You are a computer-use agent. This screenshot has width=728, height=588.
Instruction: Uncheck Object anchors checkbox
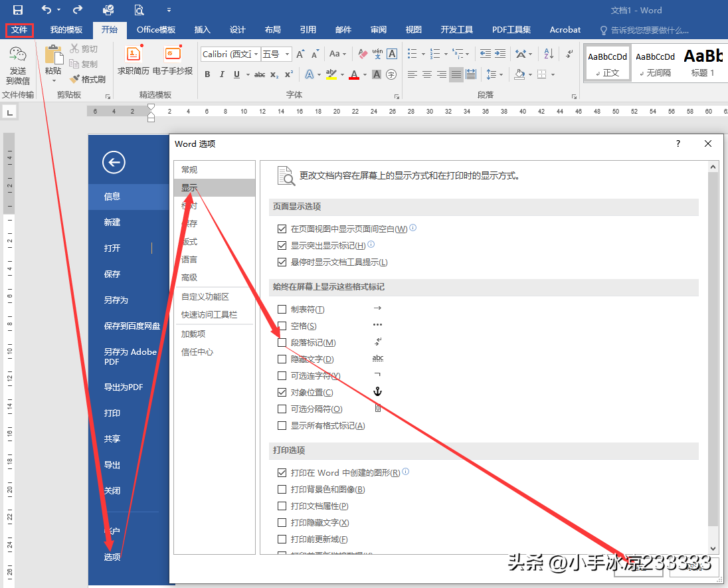coord(282,393)
